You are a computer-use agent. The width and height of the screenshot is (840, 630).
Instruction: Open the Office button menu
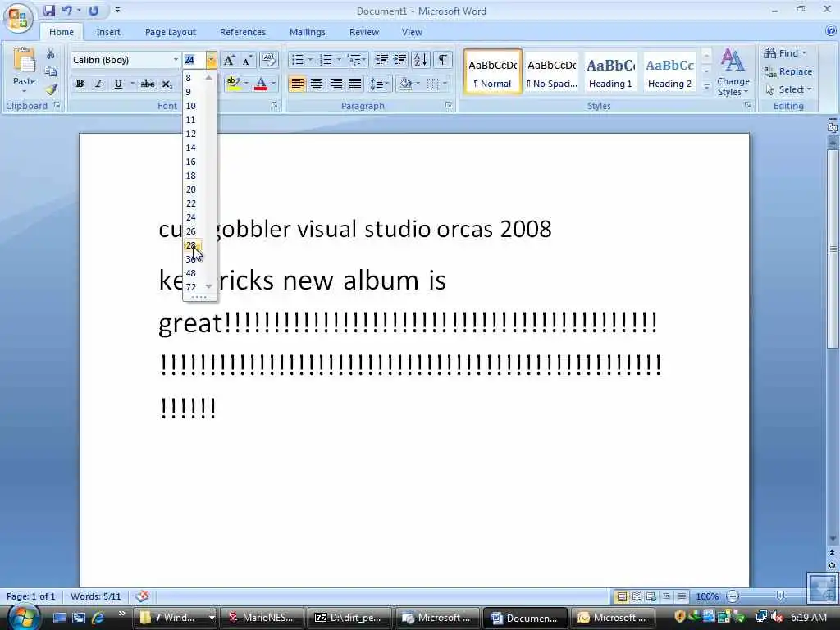point(18,19)
